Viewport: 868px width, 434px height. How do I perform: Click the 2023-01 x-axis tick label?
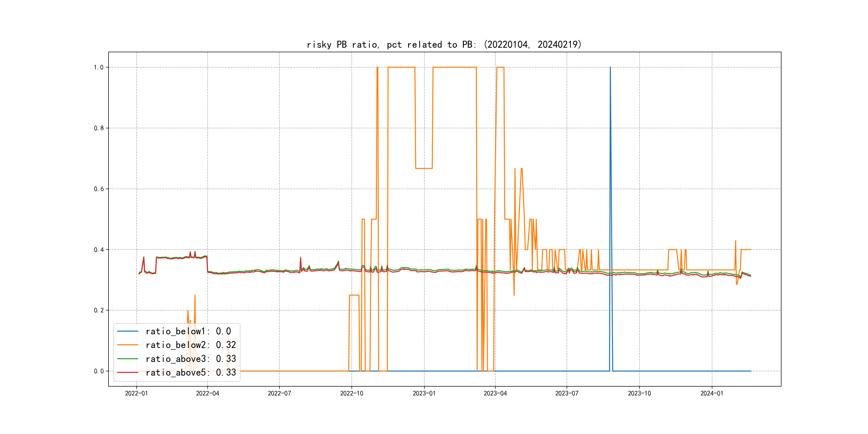pos(424,393)
